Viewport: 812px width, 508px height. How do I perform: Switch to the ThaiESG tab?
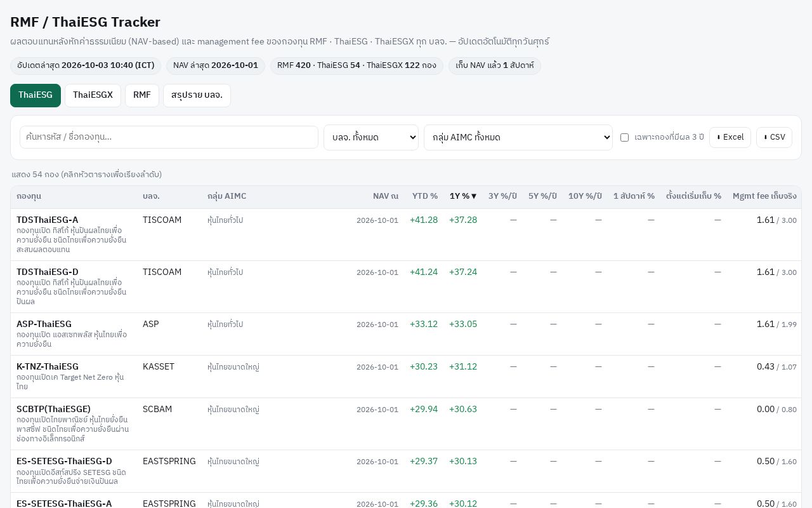coord(36,95)
